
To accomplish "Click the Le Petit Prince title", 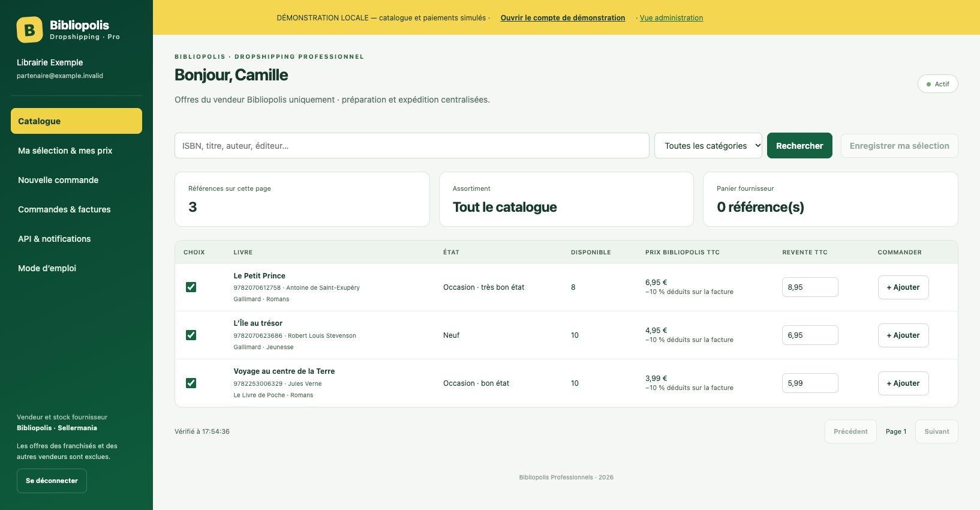I will 259,276.
